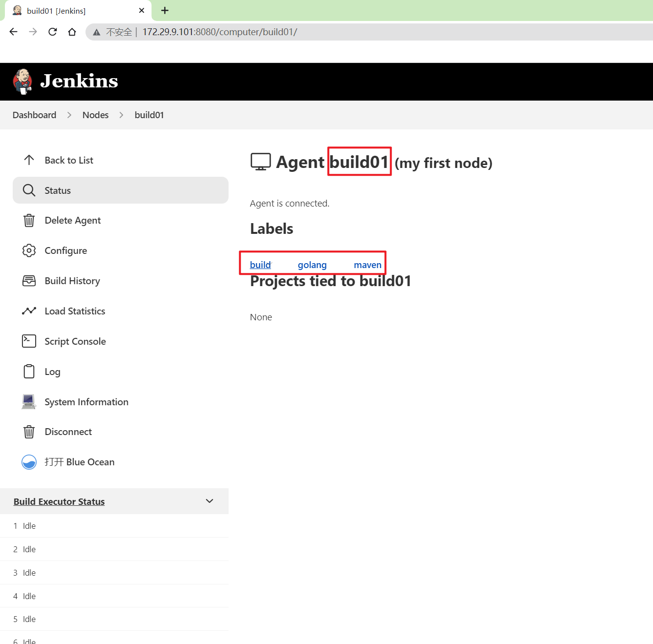Click the inbox icon beside Build History

tap(29, 281)
